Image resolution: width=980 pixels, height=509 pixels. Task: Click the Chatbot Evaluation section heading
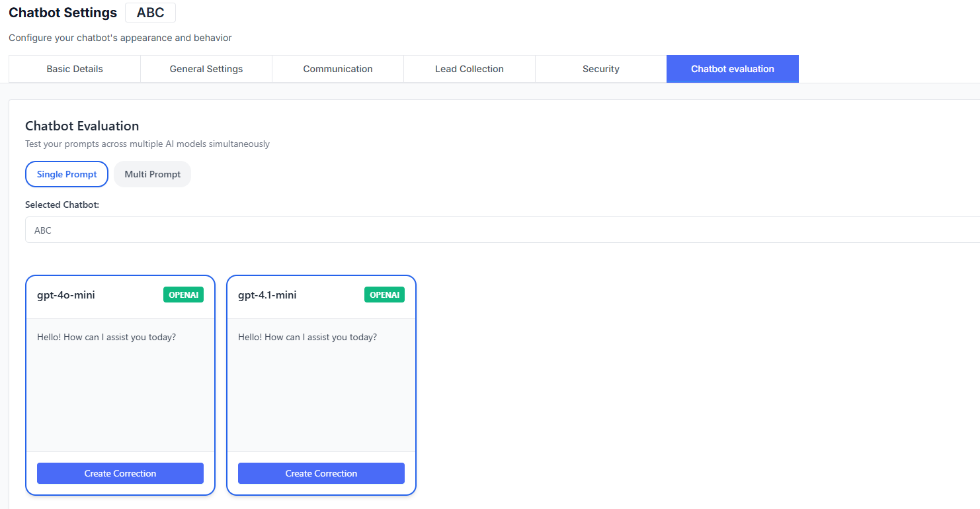click(81, 126)
